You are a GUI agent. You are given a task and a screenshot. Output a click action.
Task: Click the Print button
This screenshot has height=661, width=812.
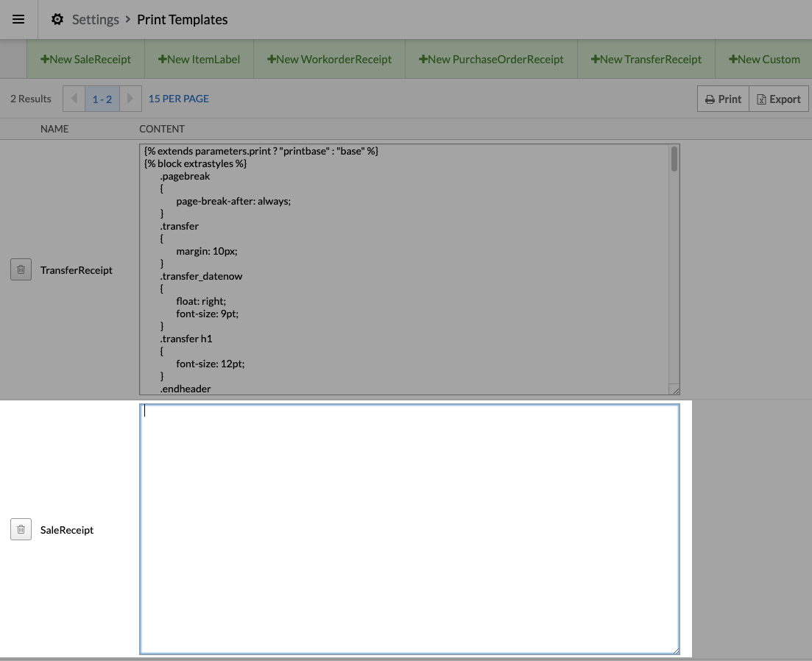(723, 99)
